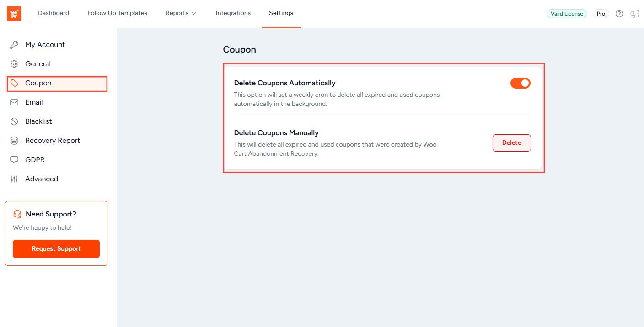The width and height of the screenshot is (644, 327).
Task: Expand the Reports dropdown menu
Action: pos(181,13)
